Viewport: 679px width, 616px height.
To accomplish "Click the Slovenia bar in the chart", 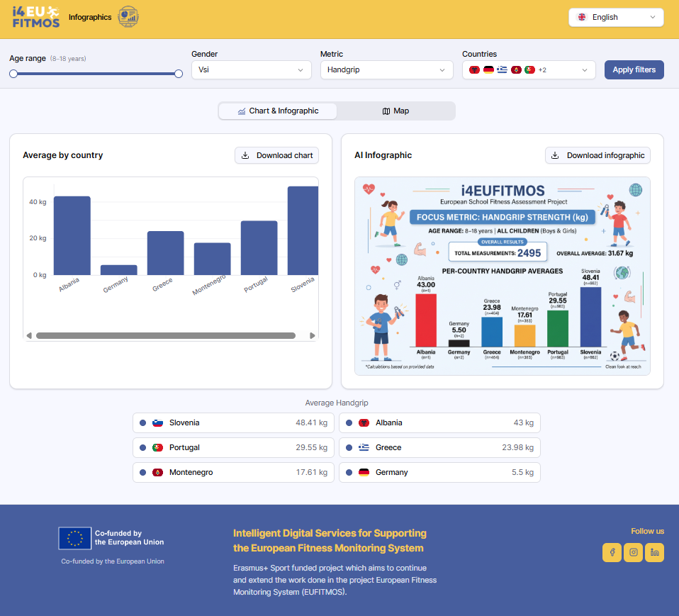I will click(303, 230).
